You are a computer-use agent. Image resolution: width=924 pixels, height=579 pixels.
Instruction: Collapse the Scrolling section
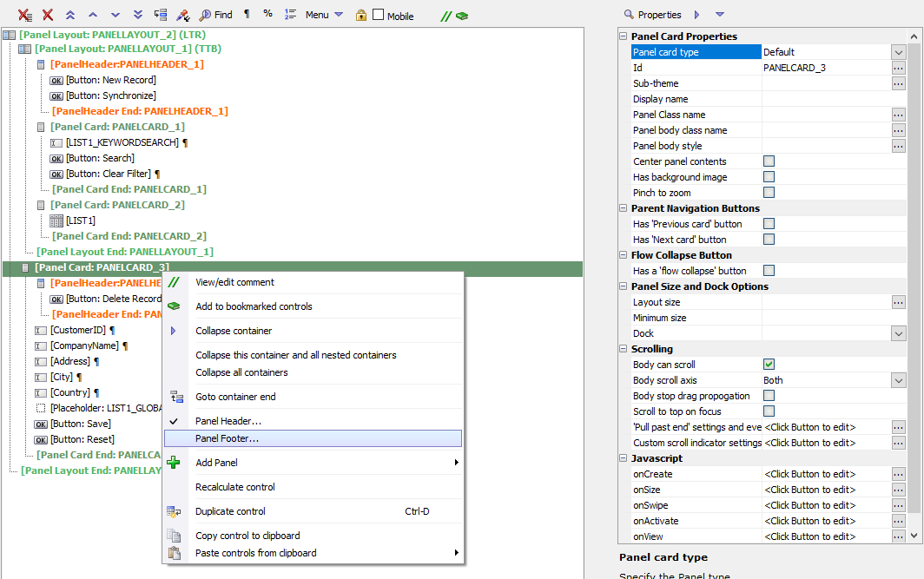coord(624,349)
